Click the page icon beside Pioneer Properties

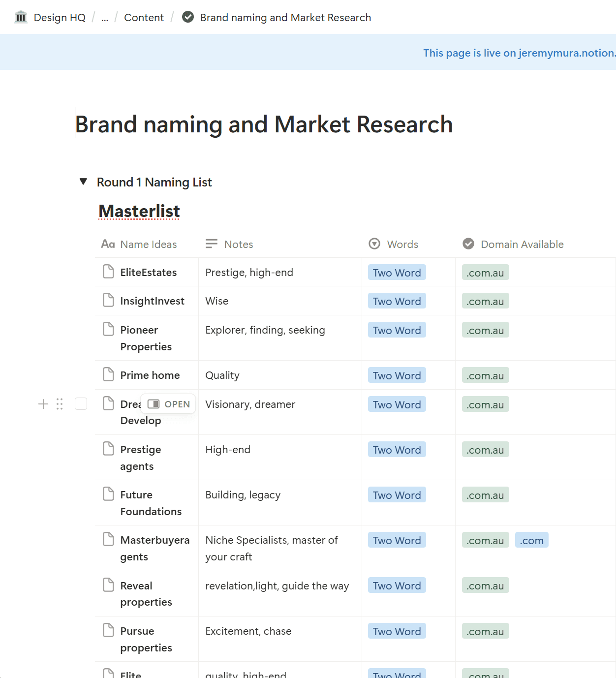pyautogui.click(x=108, y=329)
